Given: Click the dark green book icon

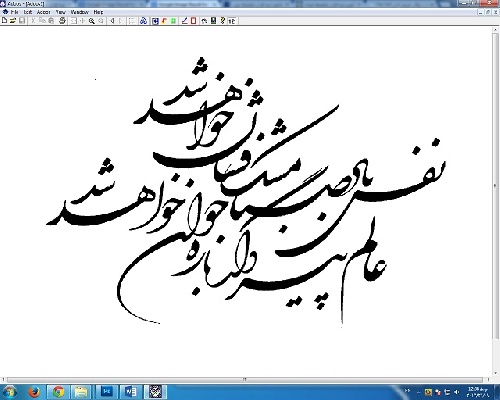Looking at the screenshot, I should 214,21.
